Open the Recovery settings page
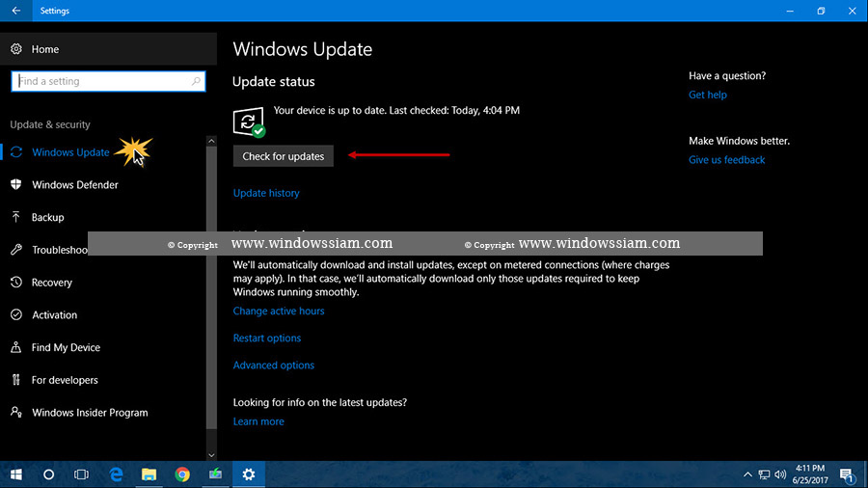 tap(51, 283)
